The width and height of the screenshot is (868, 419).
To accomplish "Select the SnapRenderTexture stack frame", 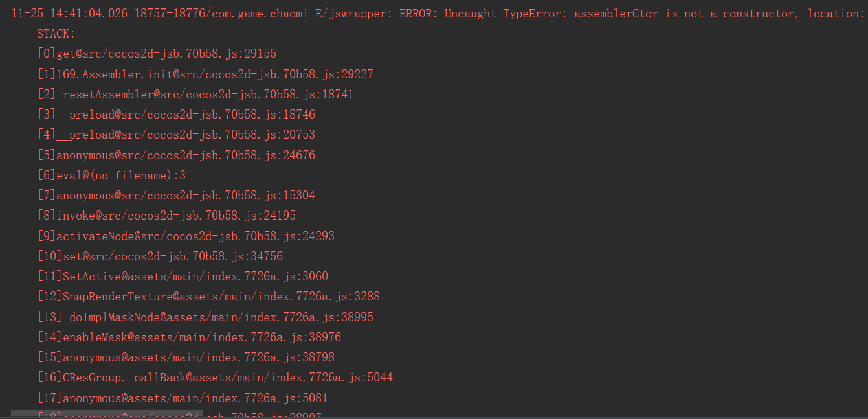I will pyautogui.click(x=208, y=297).
